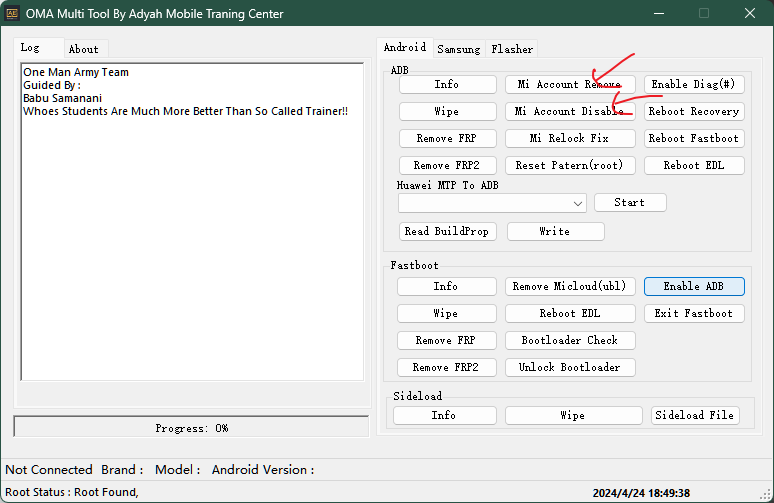Click the BuildProp Write button
774x503 pixels.
[555, 232]
